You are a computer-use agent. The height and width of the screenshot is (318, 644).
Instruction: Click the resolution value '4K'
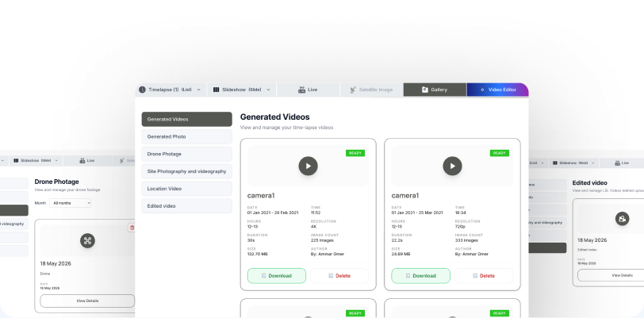313,226
